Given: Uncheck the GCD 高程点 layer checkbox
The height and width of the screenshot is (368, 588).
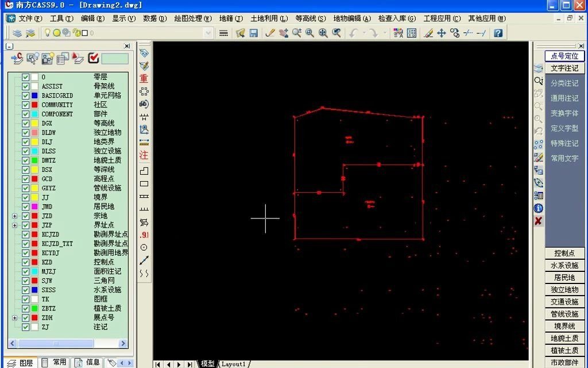Looking at the screenshot, I should pos(26,178).
